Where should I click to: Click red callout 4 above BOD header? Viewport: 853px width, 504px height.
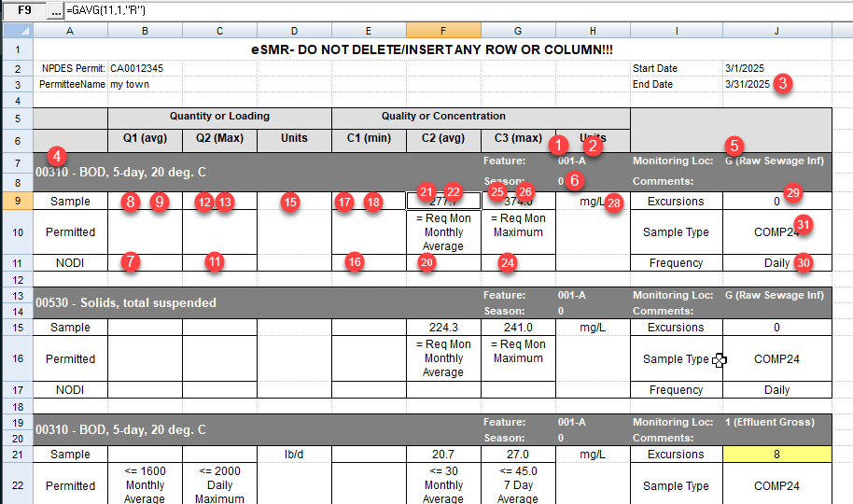point(58,155)
